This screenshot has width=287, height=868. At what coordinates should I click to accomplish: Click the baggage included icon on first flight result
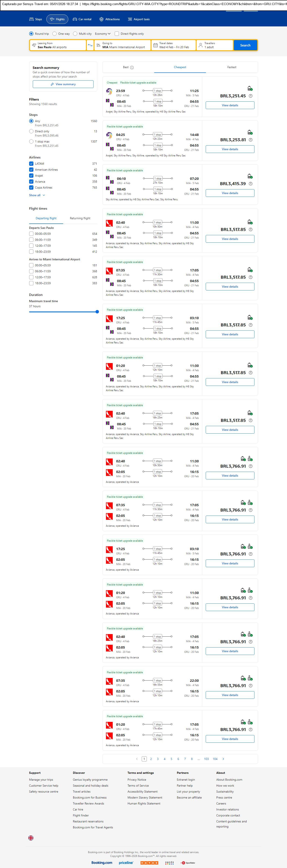pos(250,89)
